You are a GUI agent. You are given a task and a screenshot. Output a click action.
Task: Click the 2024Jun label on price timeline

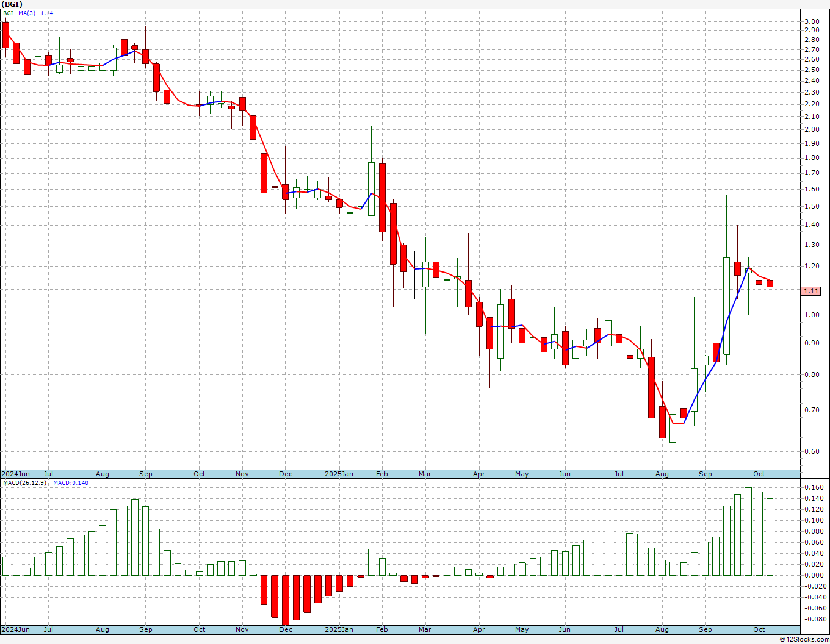[x=16, y=474]
